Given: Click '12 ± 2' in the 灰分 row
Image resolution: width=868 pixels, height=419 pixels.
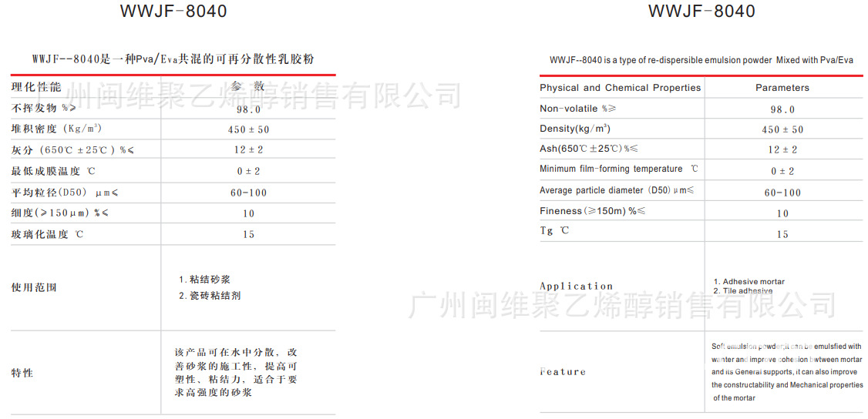Looking at the screenshot, I should (x=248, y=150).
